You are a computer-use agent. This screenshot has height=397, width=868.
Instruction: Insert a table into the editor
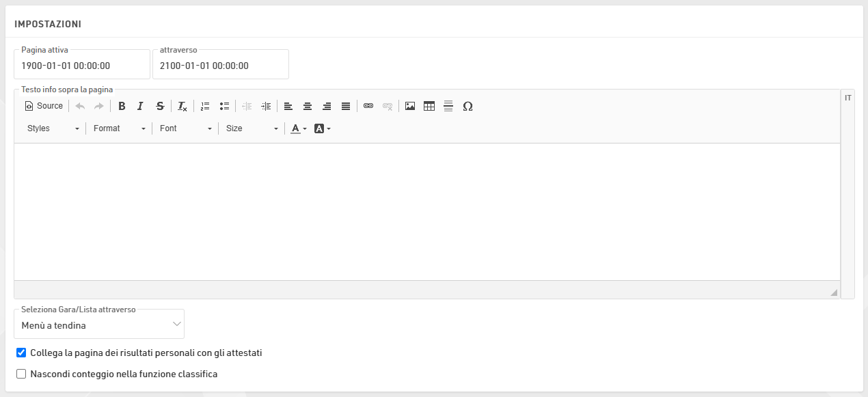tap(429, 106)
